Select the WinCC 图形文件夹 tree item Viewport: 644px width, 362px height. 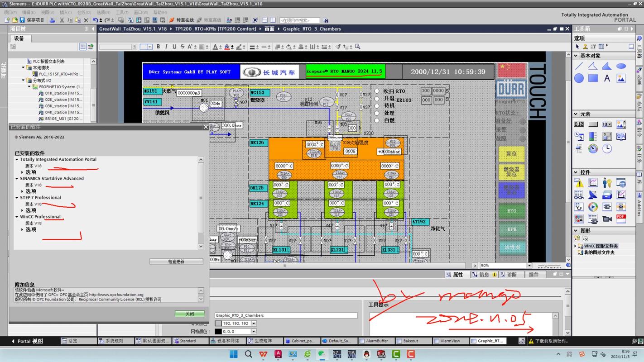(601, 246)
